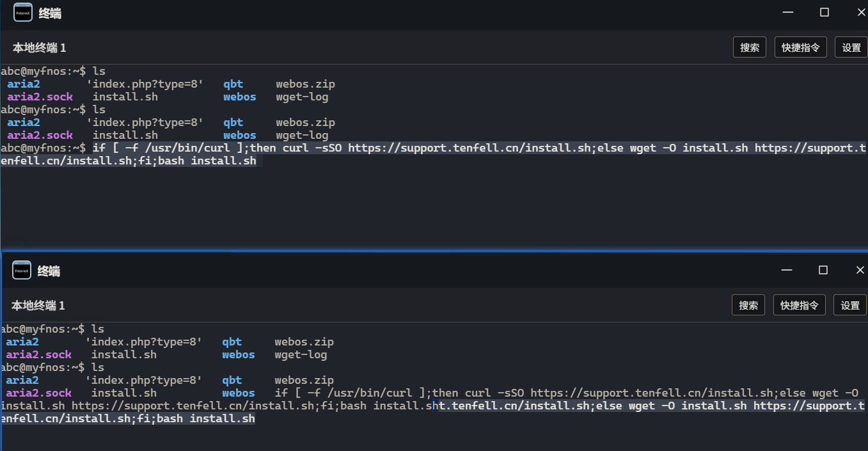Select the 本地终端 1 tab in upper window
The width and height of the screenshot is (868, 451).
pyautogui.click(x=39, y=48)
